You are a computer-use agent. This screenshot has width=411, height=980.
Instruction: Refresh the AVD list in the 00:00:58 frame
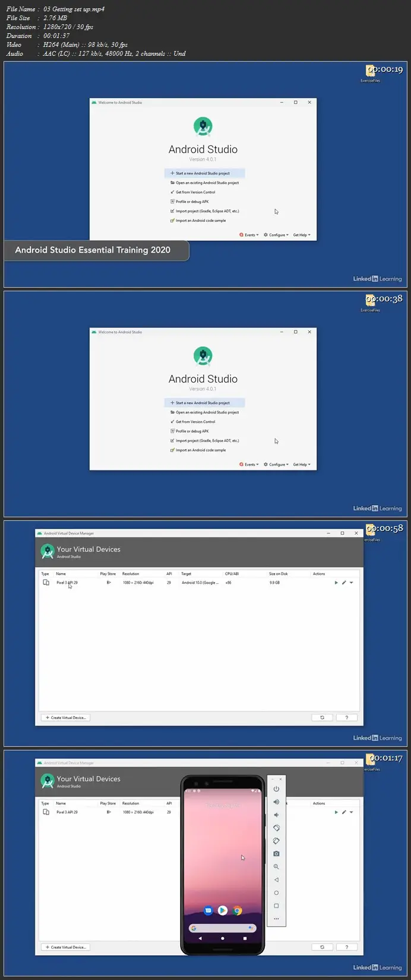click(x=323, y=718)
